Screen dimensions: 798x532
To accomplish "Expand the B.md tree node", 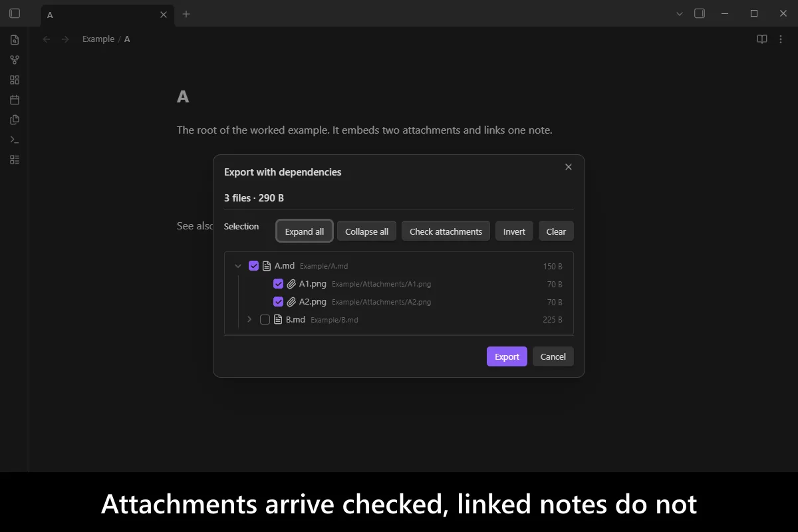I will (249, 320).
